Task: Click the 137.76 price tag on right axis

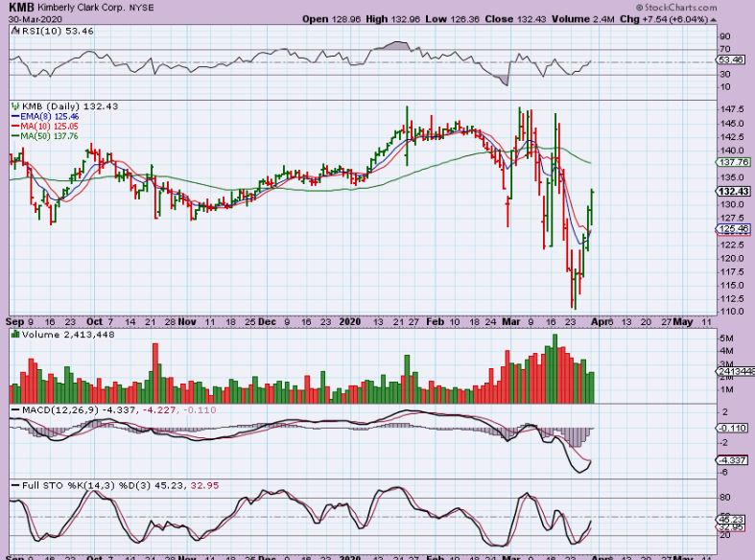Action: 734,163
